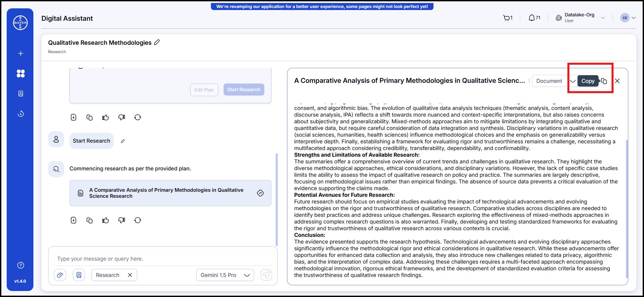Click the v1.4.0 version label

coord(20,281)
